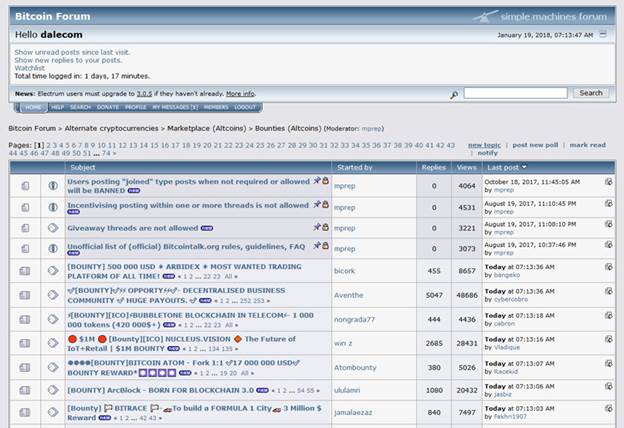Open 'Show new replies to your posts' link
This screenshot has height=428, width=624.
(68, 60)
